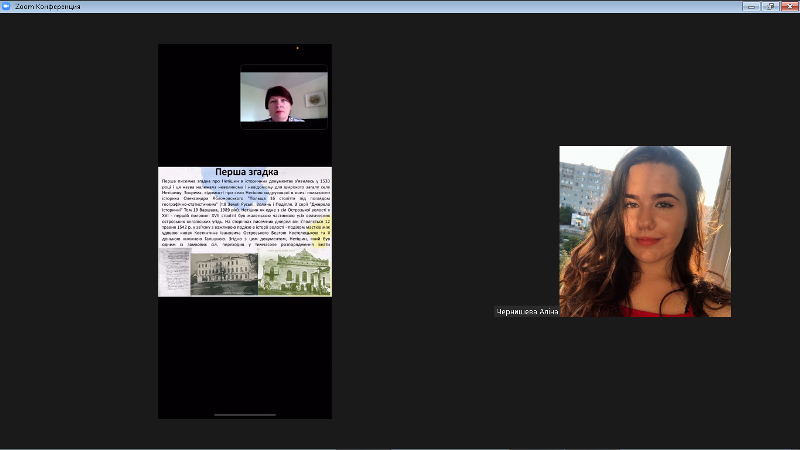Image resolution: width=800 pixels, height=450 pixels.
Task: Minimize the Zoom Конференция window
Action: 751,6
